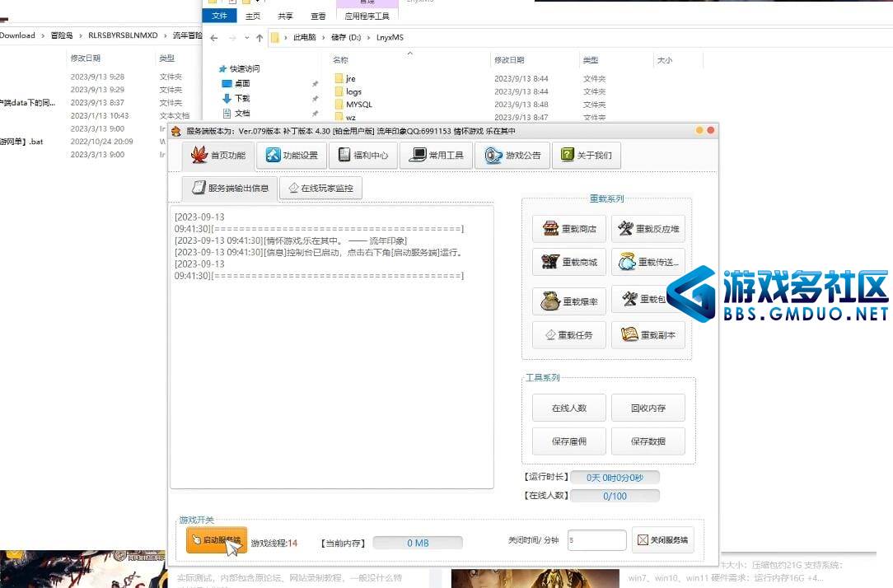This screenshot has height=588, width=893.
Task: Switch to the 功能设置 tab
Action: click(292, 155)
